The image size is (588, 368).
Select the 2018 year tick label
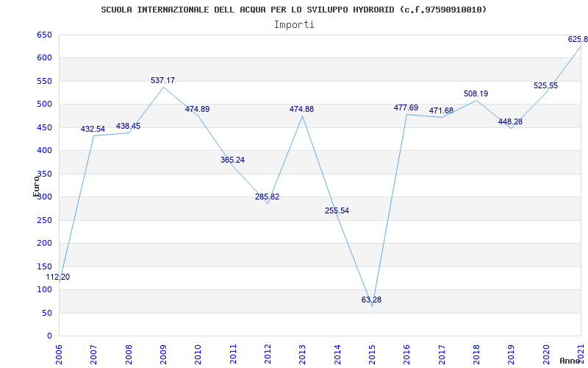(476, 354)
